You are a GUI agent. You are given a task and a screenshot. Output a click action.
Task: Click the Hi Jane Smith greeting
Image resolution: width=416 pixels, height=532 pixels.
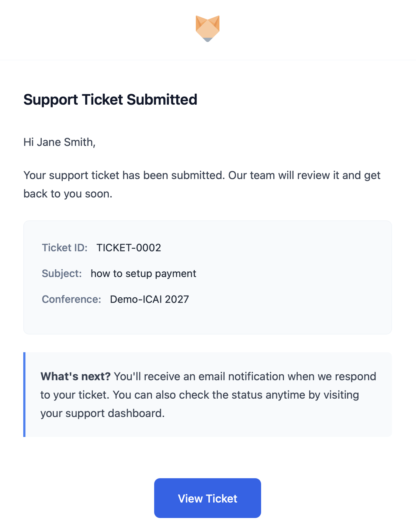(x=59, y=142)
